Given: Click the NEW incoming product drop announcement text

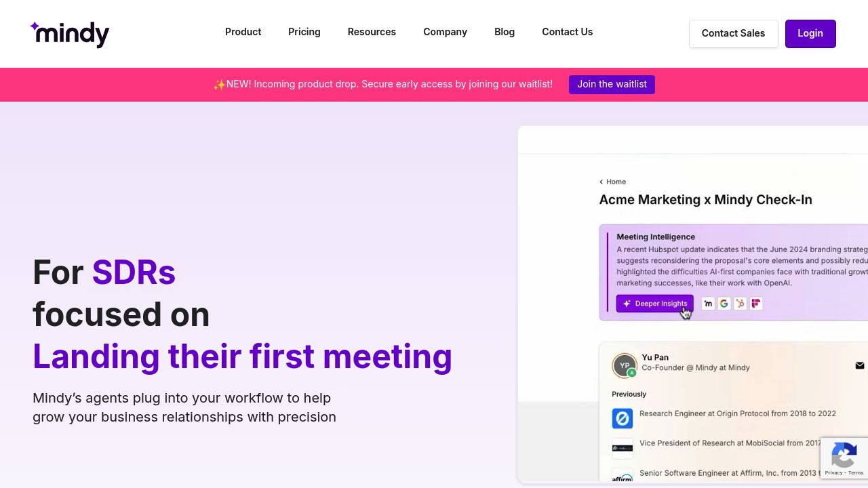Looking at the screenshot, I should click(x=382, y=84).
